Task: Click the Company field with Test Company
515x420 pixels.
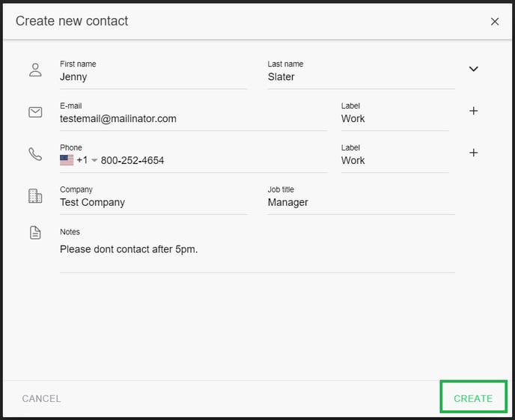Action: tap(153, 202)
